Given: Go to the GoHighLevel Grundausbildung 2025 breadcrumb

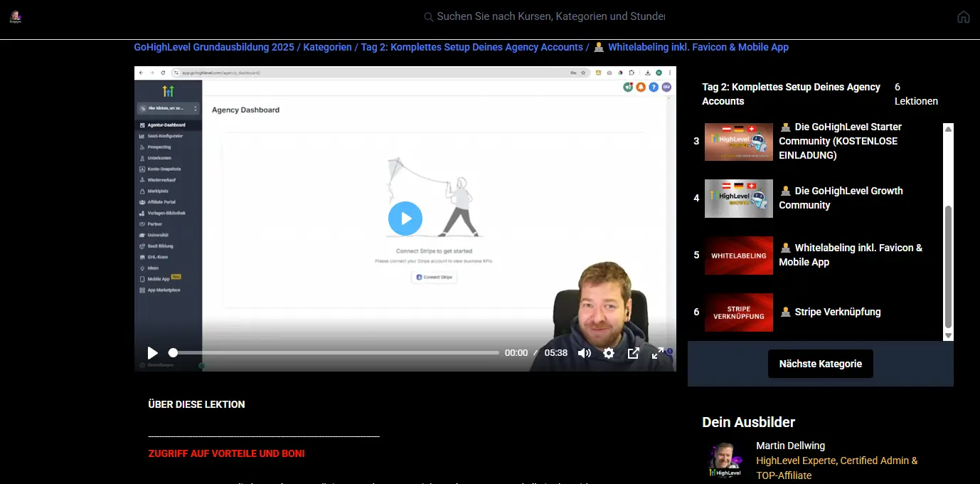Looking at the screenshot, I should click(x=214, y=47).
